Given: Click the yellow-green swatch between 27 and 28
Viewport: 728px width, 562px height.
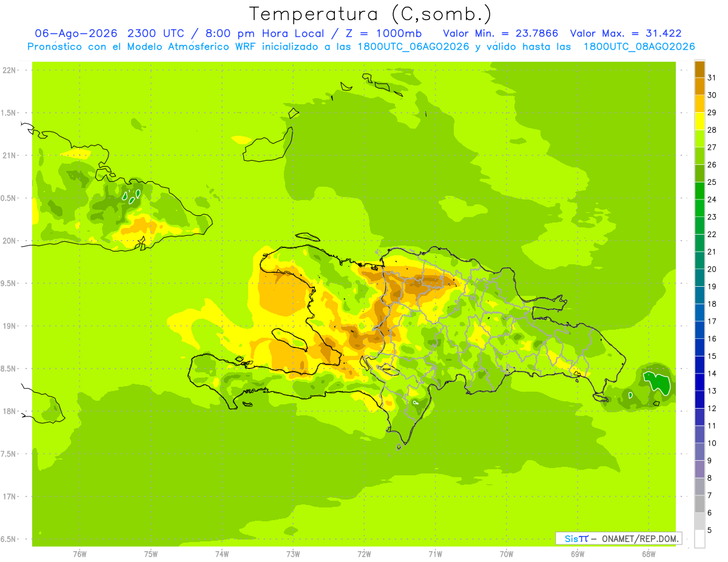Looking at the screenshot, I should (699, 139).
